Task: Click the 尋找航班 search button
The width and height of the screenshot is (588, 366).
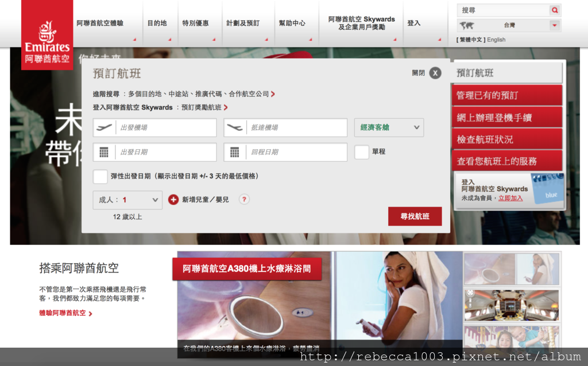Action: tap(415, 216)
